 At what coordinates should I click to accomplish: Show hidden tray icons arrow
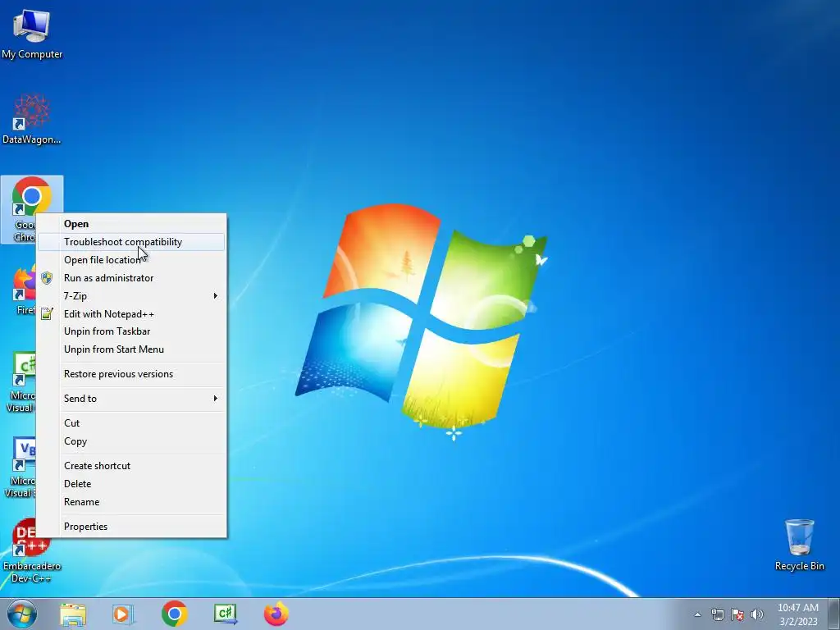click(697, 614)
